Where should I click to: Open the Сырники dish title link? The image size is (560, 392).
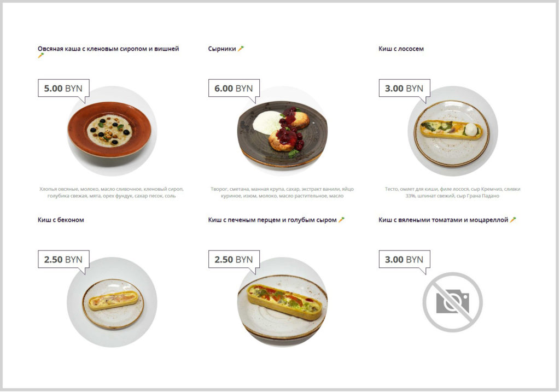221,49
